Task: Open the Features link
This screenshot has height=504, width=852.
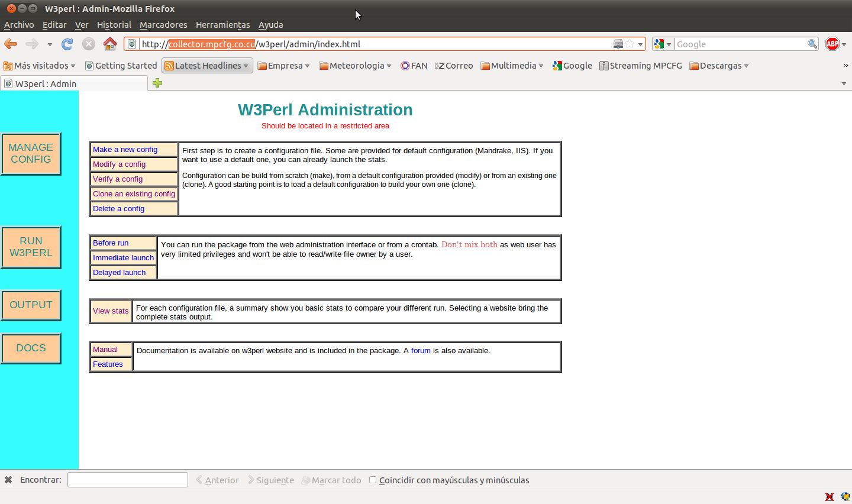Action: [x=108, y=364]
